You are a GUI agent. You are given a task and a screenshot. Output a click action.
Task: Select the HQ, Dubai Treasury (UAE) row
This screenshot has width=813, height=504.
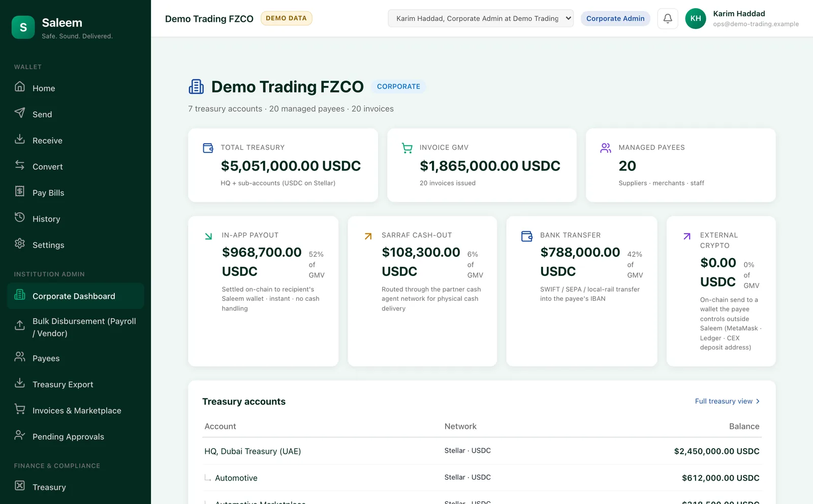coord(482,451)
